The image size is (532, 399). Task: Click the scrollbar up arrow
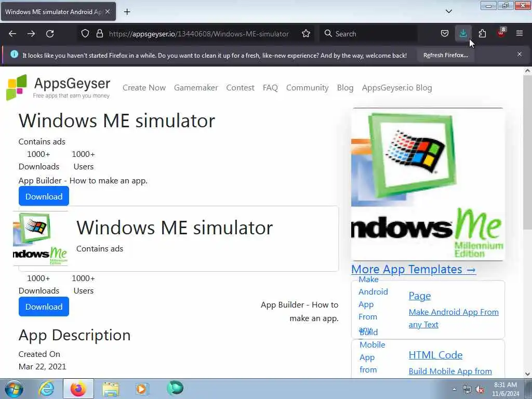pyautogui.click(x=527, y=71)
